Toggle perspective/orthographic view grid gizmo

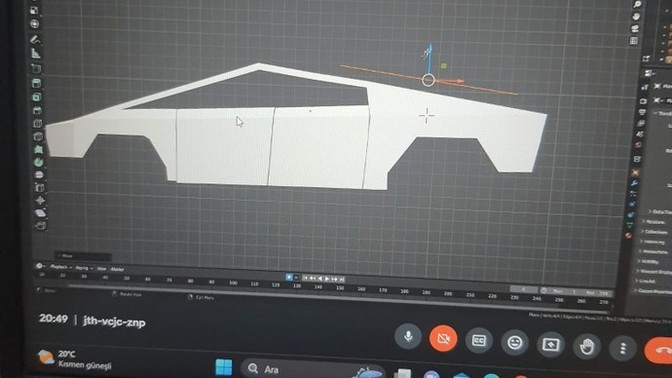pyautogui.click(x=634, y=41)
